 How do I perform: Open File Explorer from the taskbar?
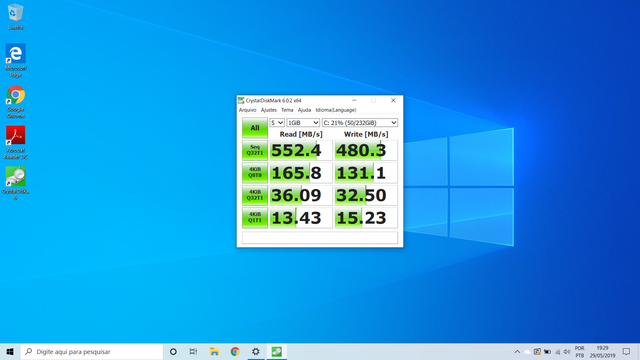click(214, 351)
